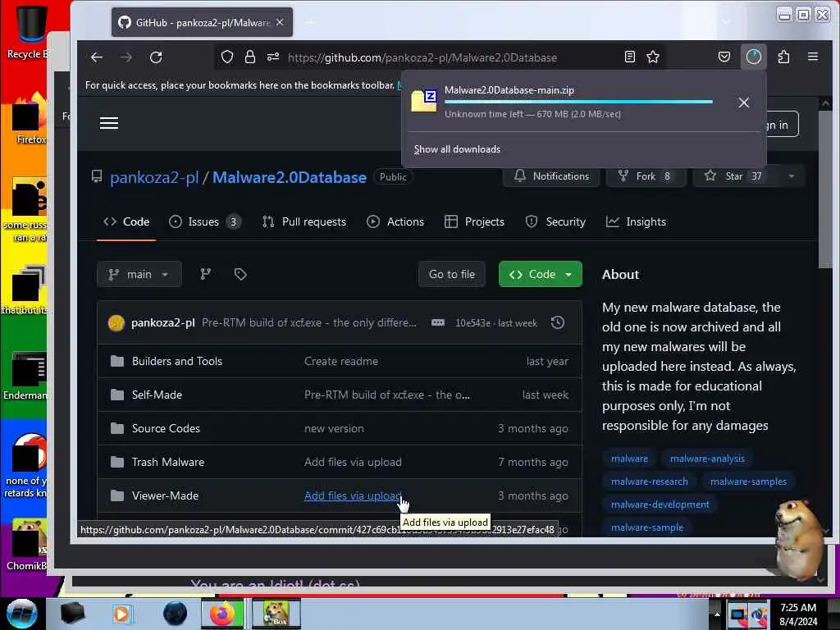Click the URL address field
Viewport: 840px width, 630px height.
(x=422, y=57)
